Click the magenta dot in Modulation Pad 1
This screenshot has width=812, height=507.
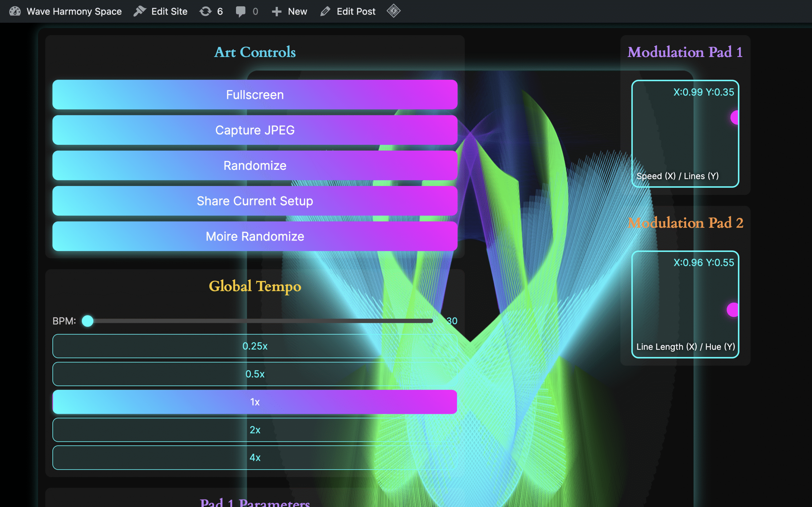click(734, 118)
